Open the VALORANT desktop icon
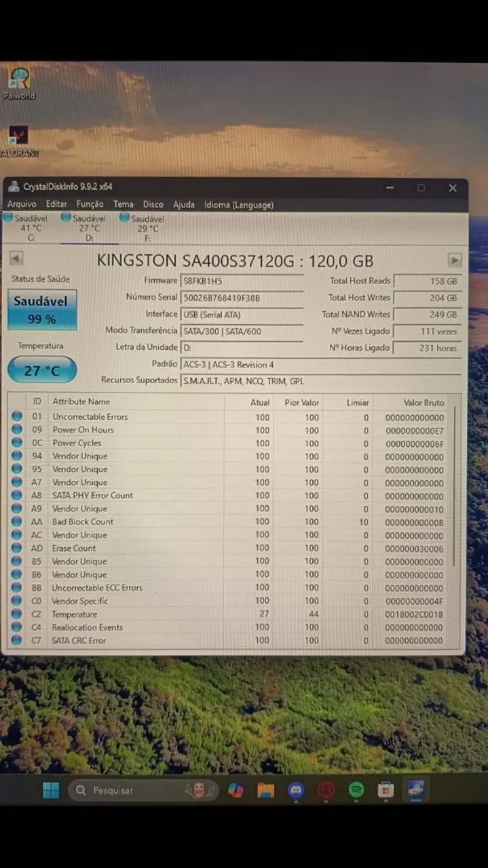The width and height of the screenshot is (488, 868). point(19,141)
